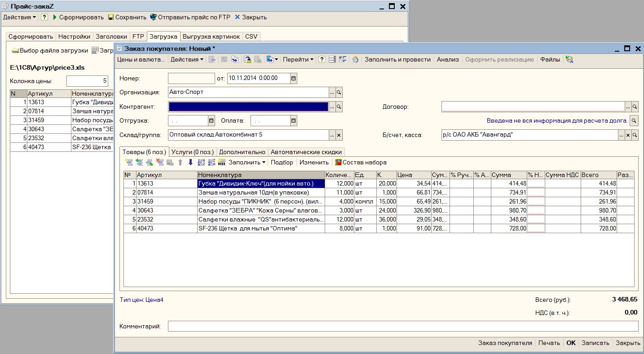Screen dimensions: 644x354
Task: Click the barcode search icon in the goods toolbar
Action: click(222, 163)
